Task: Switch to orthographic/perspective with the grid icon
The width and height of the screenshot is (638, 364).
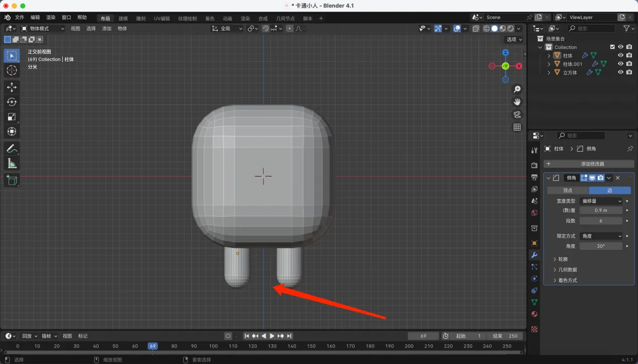Action: click(x=517, y=127)
